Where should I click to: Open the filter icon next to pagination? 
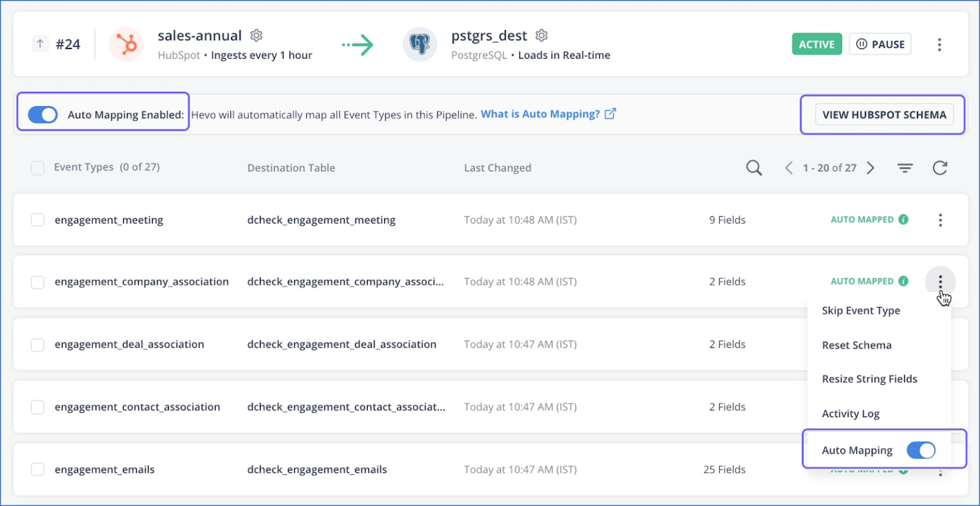[x=905, y=167]
